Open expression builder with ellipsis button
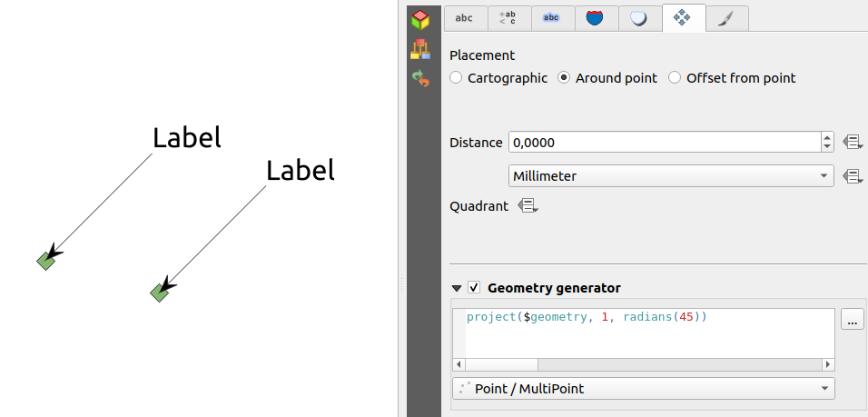 [852, 319]
